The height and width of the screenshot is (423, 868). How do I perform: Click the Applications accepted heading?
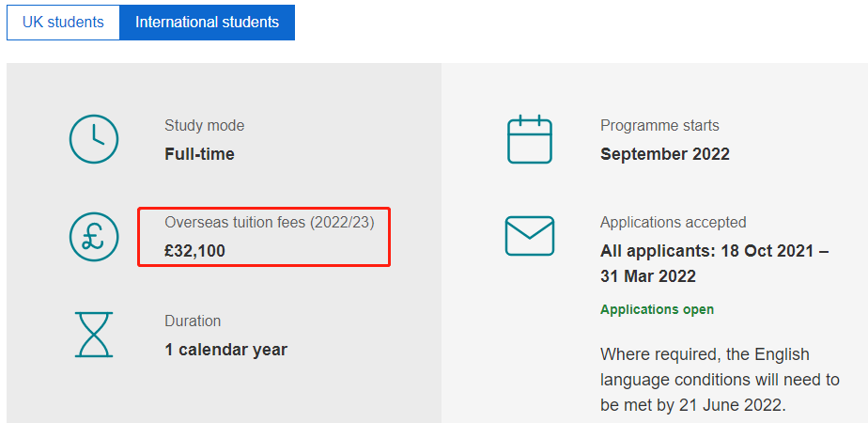point(674,223)
